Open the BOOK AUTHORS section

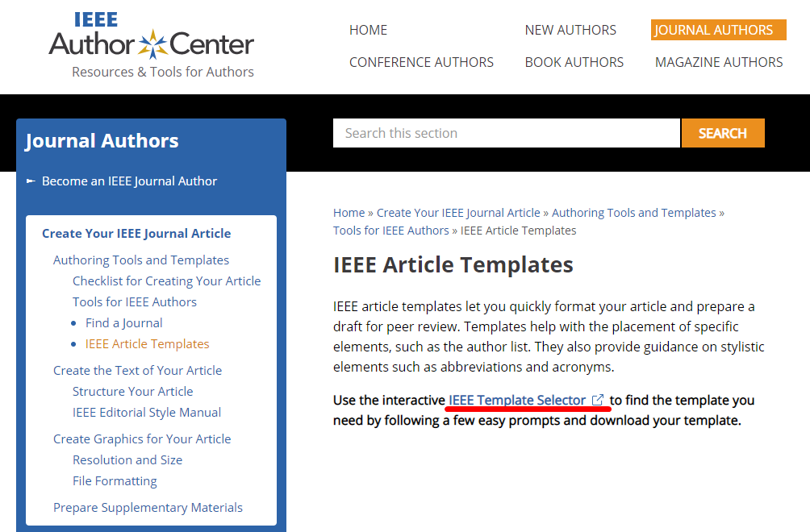[x=574, y=61]
